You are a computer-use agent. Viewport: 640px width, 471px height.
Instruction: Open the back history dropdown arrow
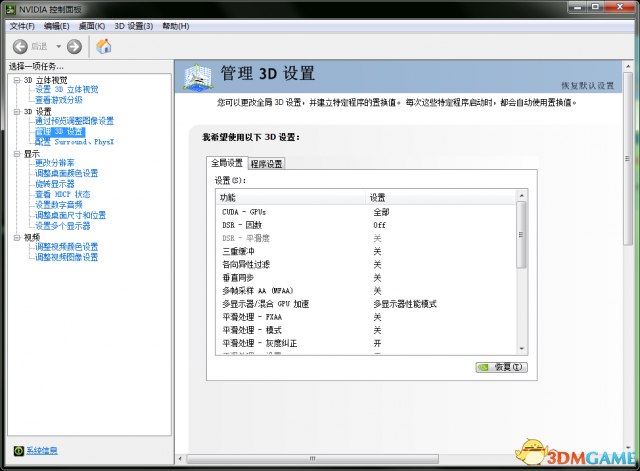[x=58, y=46]
